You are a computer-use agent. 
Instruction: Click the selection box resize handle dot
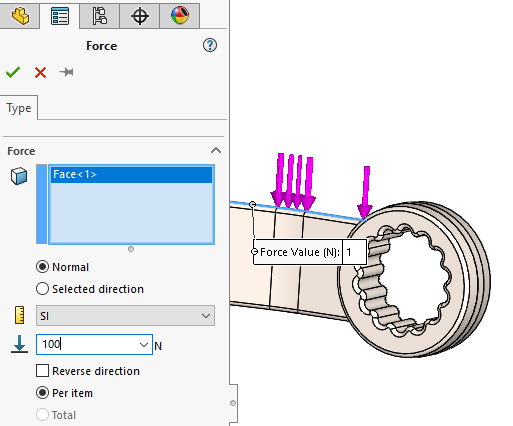pos(131,249)
